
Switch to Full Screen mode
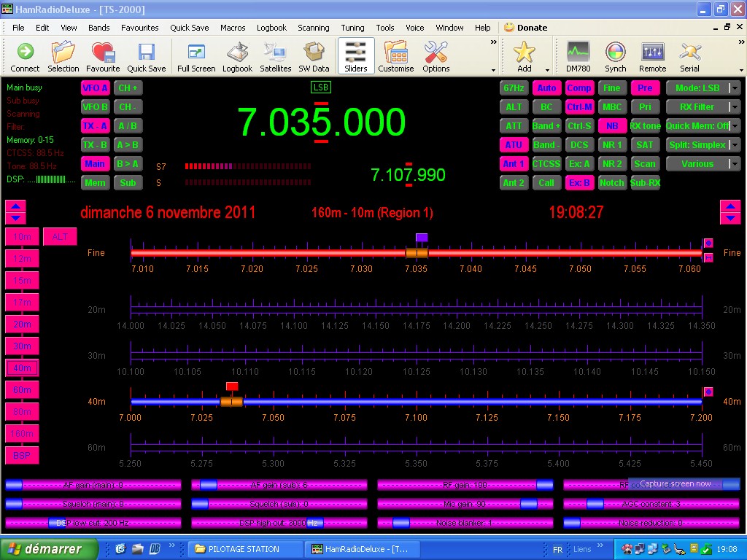(x=196, y=57)
